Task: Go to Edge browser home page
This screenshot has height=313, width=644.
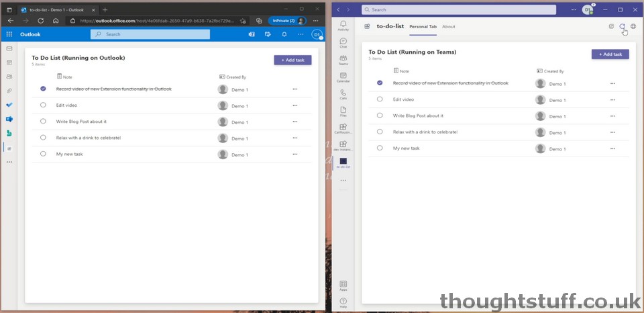Action: coord(56,21)
